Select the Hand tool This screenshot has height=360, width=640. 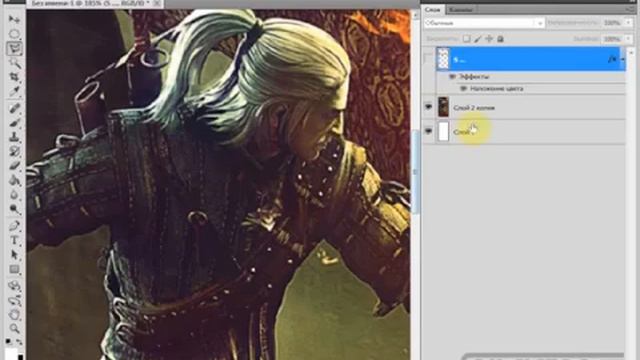14,315
